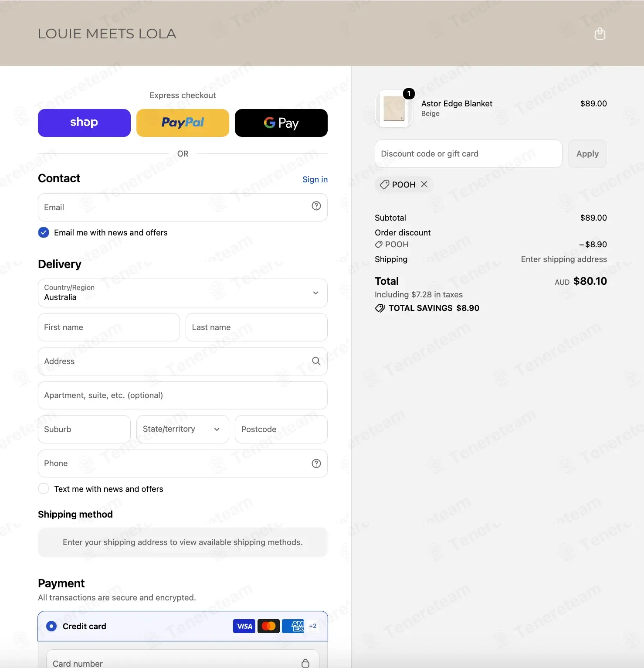Click the address search magnifier icon
This screenshot has height=668, width=644.
point(316,361)
